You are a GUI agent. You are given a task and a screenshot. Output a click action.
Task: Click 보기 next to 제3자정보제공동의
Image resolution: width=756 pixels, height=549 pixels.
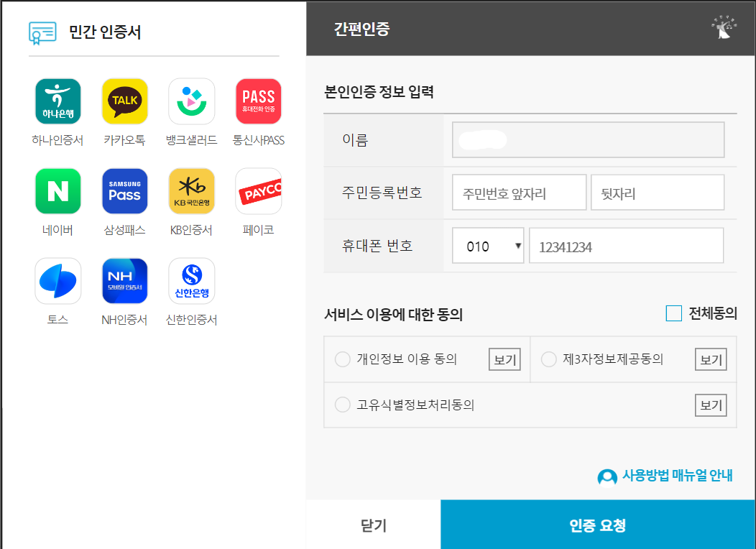point(711,359)
